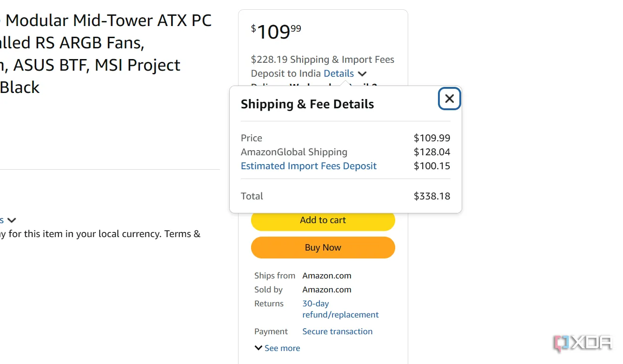Click the See more link text

tap(282, 348)
